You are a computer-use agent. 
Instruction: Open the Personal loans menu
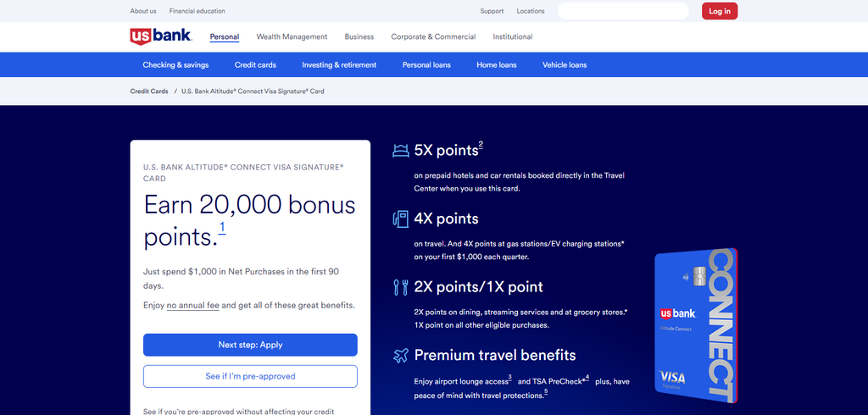(x=426, y=64)
